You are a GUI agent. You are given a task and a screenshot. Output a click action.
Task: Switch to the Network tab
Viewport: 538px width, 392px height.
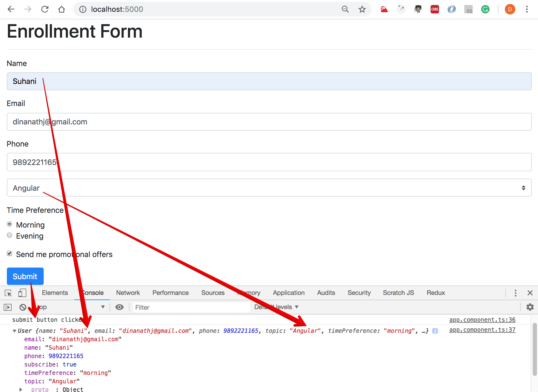point(128,293)
